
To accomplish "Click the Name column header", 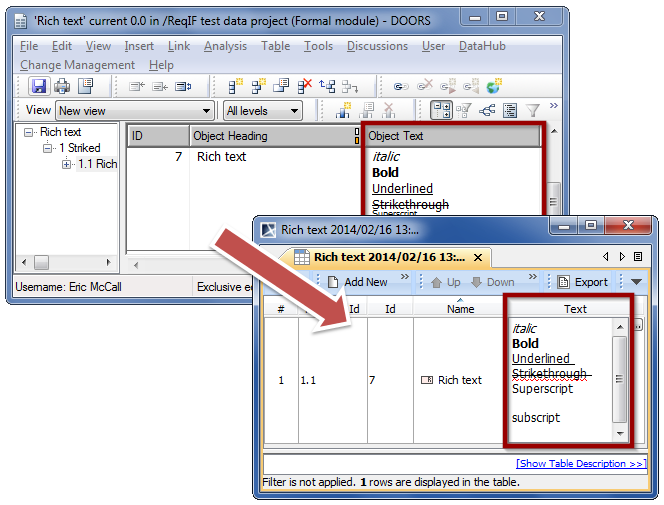I will point(460,309).
